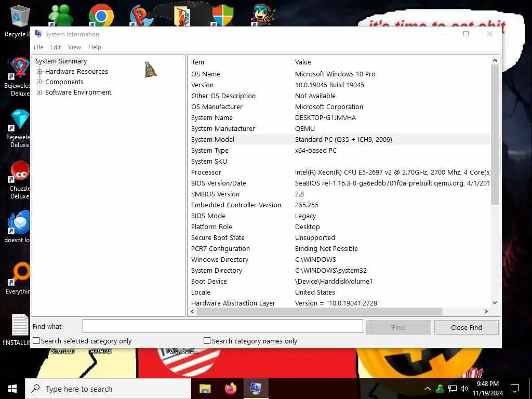Open the red P application desktop shortcut

(x=142, y=15)
